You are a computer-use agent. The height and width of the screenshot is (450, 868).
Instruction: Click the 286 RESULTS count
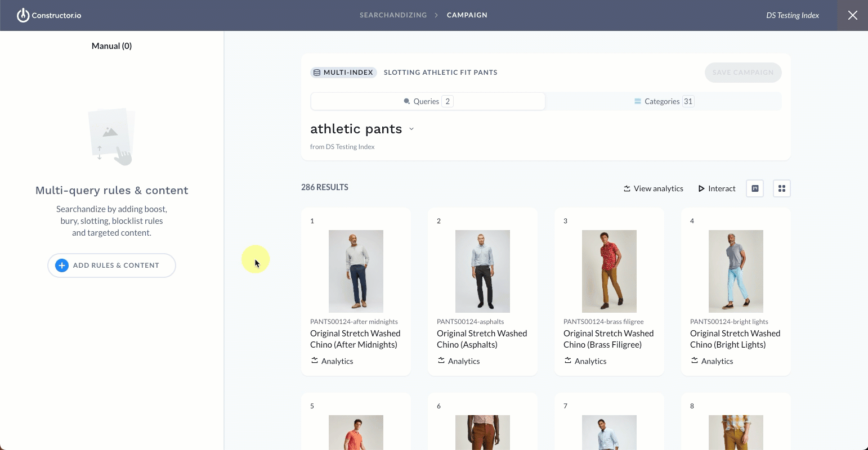[x=325, y=187]
